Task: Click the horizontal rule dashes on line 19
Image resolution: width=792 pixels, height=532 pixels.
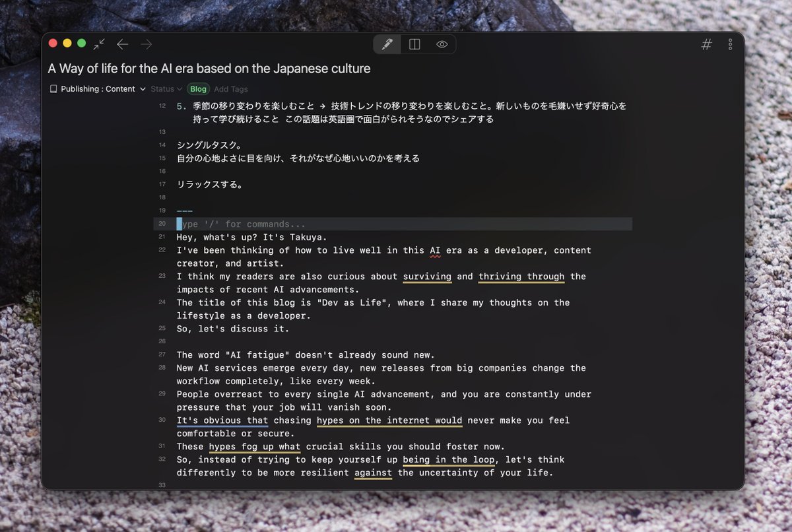Action: coord(185,211)
